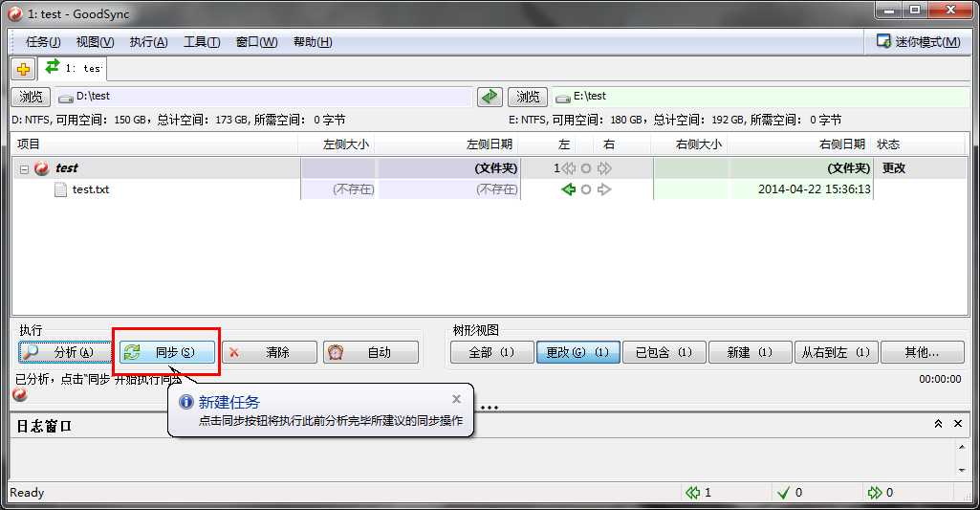Click the right date 2014-04-22 15:36:13 cell
The width and height of the screenshot is (980, 510).
(x=814, y=189)
